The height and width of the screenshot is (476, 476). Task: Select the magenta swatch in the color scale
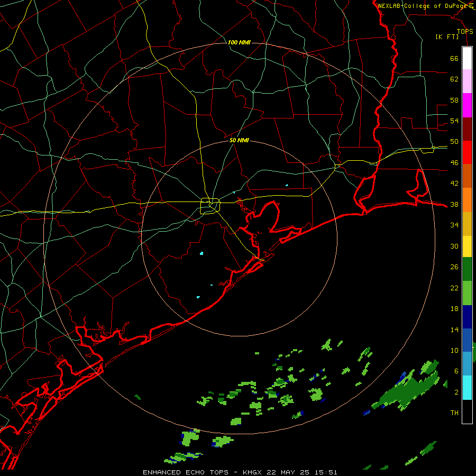[467, 105]
